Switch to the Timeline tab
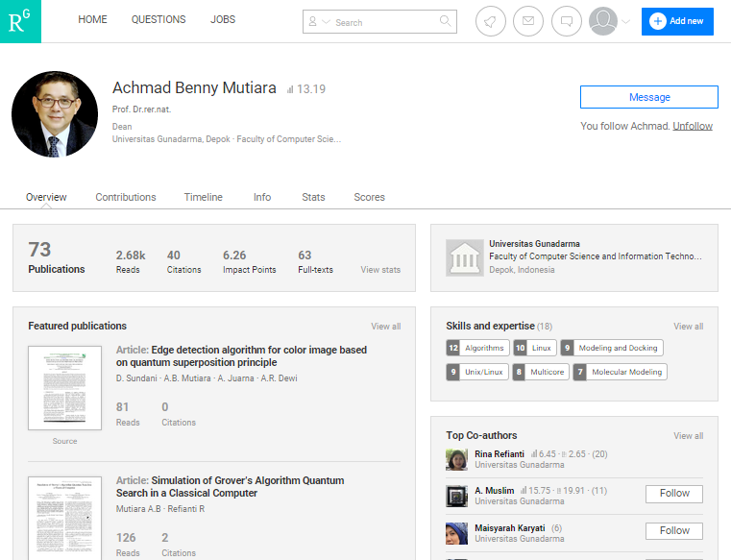Screen dimensions: 731x560 (x=204, y=197)
